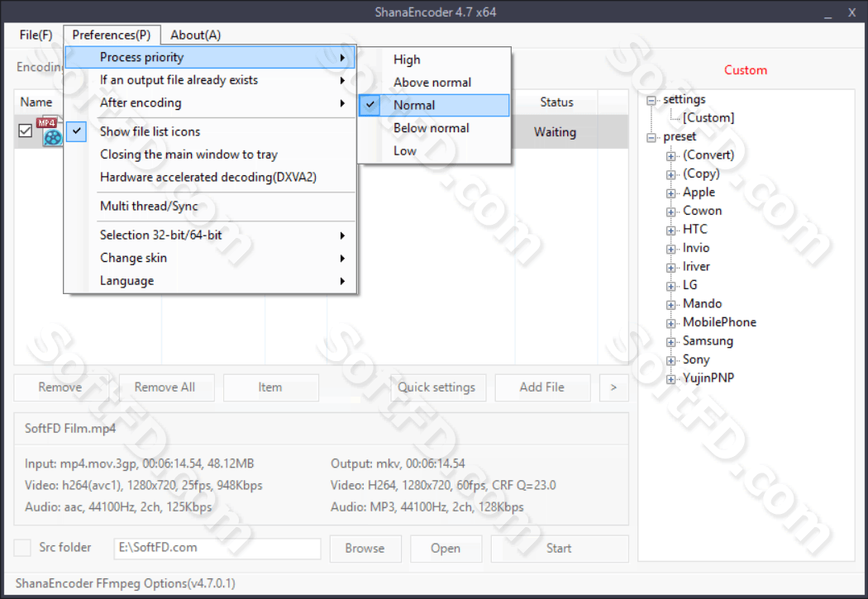Click the SoftFD Film.mp4 file name
This screenshot has width=868, height=599.
point(70,429)
